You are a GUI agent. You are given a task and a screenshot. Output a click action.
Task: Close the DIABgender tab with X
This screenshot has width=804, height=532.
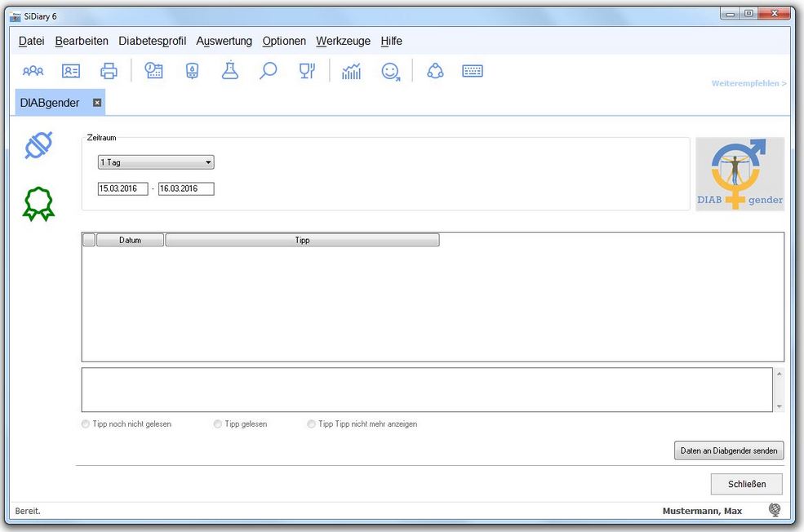pos(97,103)
